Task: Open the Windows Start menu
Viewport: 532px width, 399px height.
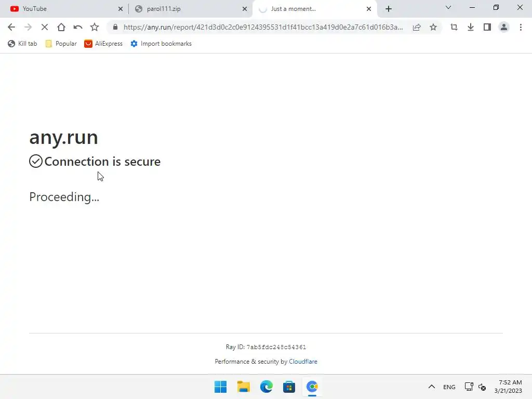Action: click(x=220, y=387)
